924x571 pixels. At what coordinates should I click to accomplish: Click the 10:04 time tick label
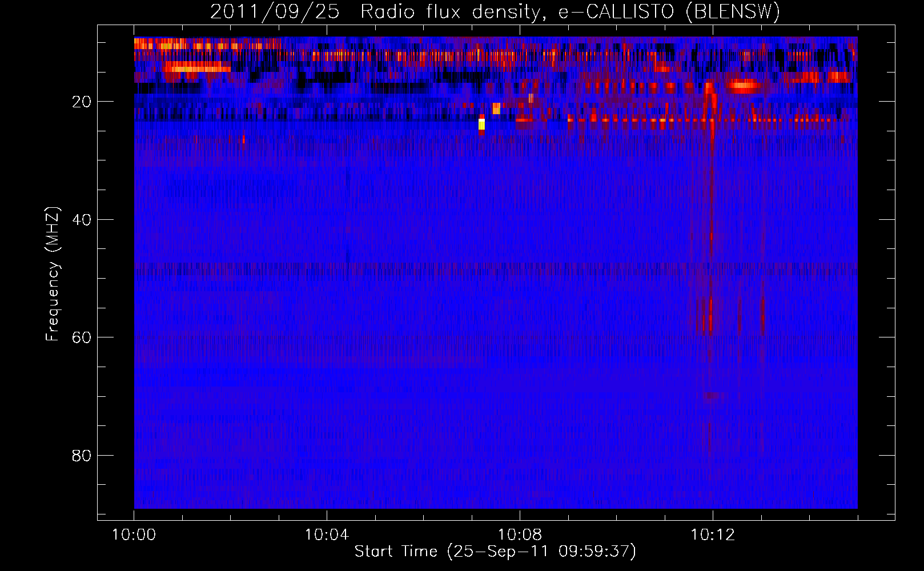[327, 535]
